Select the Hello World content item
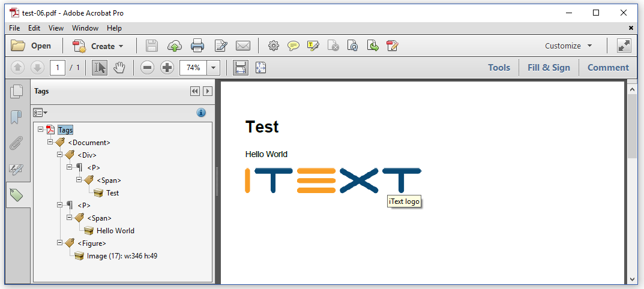 (115, 231)
